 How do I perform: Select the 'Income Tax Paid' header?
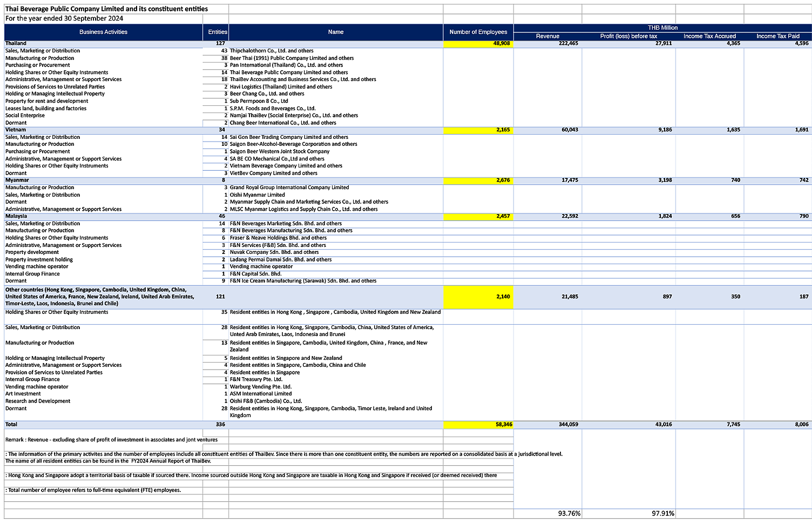777,36
